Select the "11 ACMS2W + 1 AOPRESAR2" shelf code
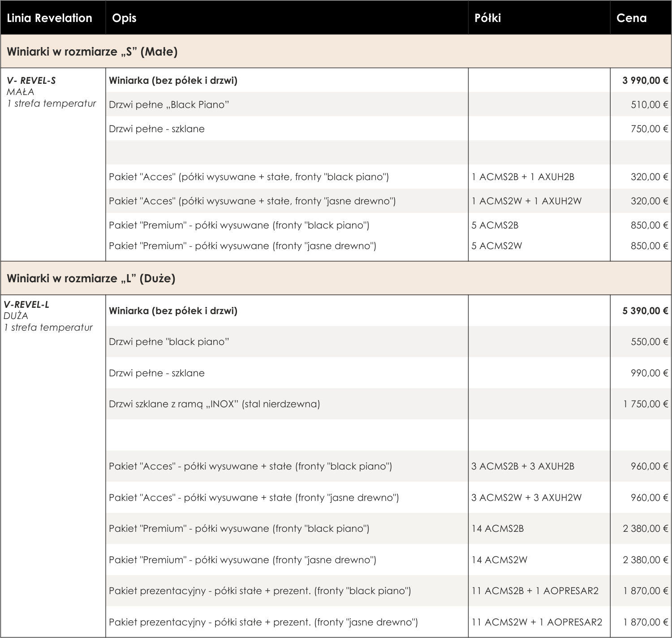Viewport: 672px width, 638px height. (536, 622)
